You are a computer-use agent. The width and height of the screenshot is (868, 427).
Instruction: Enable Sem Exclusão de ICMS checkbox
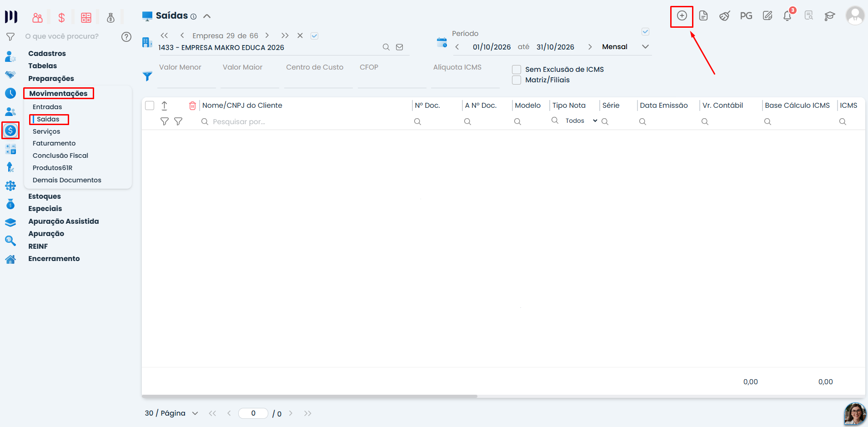point(517,70)
